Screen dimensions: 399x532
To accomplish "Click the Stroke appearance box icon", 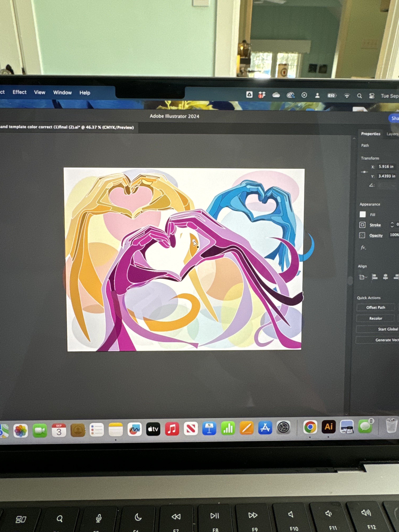I will coord(362,225).
